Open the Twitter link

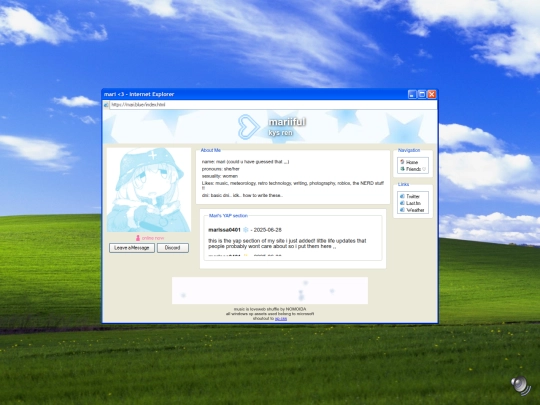[x=413, y=196]
